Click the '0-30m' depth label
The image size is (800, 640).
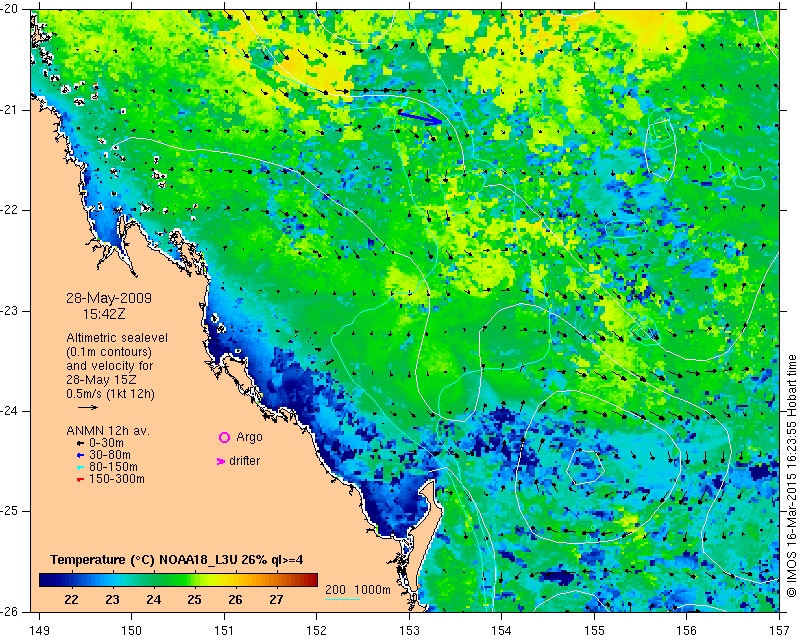tap(106, 443)
